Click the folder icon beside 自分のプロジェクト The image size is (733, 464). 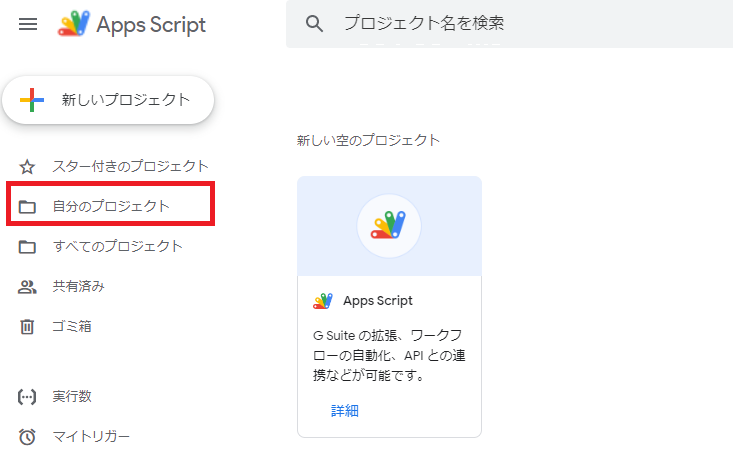(x=27, y=206)
